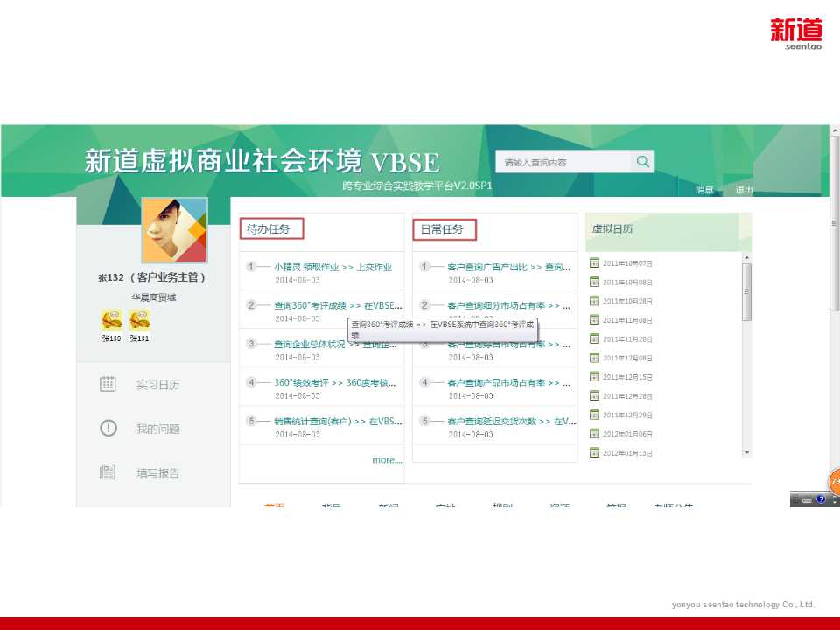The image size is (840, 630).
Task: Open task 小精灵 领取作业 >> 上交作业
Action: click(332, 267)
